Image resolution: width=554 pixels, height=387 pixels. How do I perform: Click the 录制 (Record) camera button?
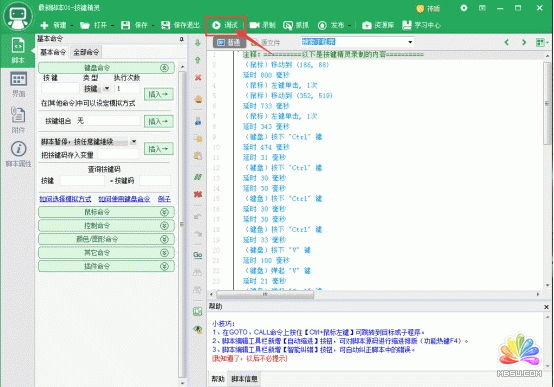(262, 25)
